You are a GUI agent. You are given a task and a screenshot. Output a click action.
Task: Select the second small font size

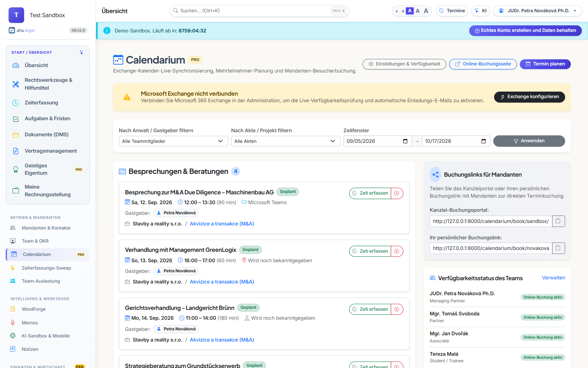tap(403, 11)
